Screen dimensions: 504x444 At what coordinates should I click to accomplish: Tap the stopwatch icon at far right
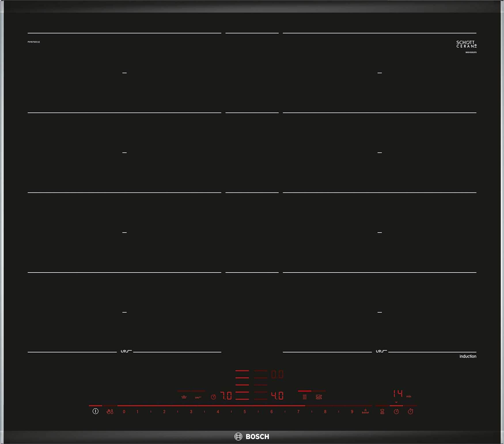tap(410, 411)
